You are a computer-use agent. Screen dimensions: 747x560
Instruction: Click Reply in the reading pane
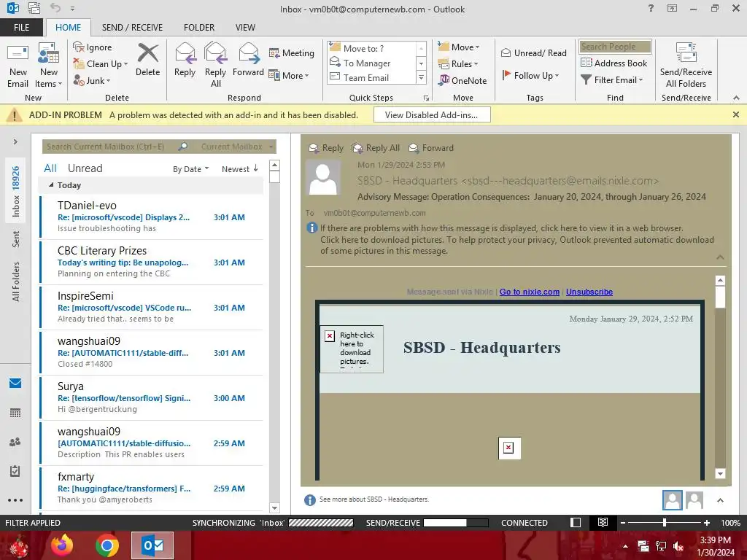coord(326,147)
